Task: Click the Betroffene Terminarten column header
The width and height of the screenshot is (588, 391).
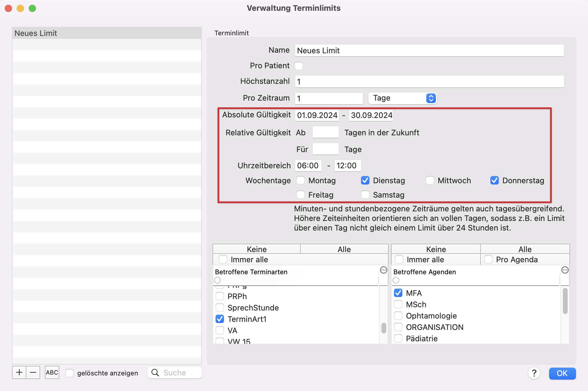Action: tap(251, 272)
